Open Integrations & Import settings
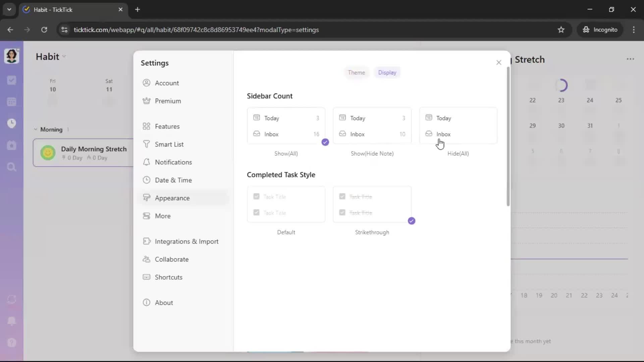This screenshot has height=362, width=644. pos(186,241)
